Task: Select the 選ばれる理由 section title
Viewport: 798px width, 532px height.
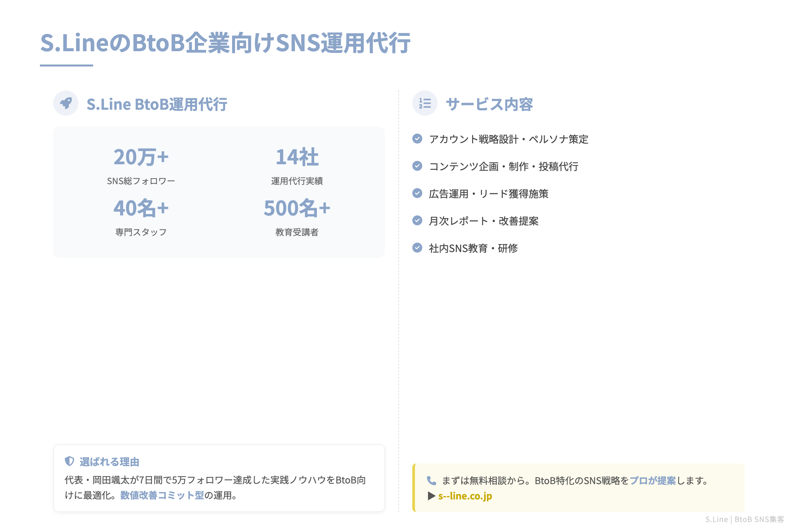Action: point(110,461)
